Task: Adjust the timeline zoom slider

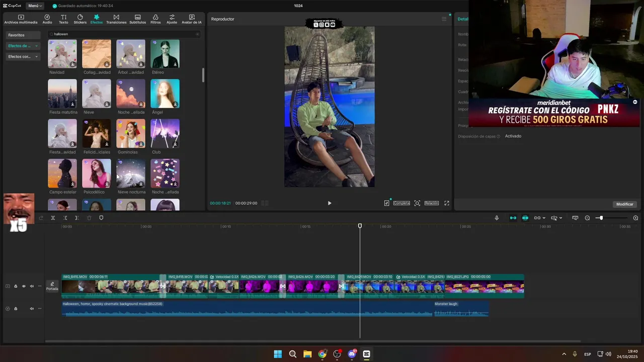Action: (x=601, y=218)
